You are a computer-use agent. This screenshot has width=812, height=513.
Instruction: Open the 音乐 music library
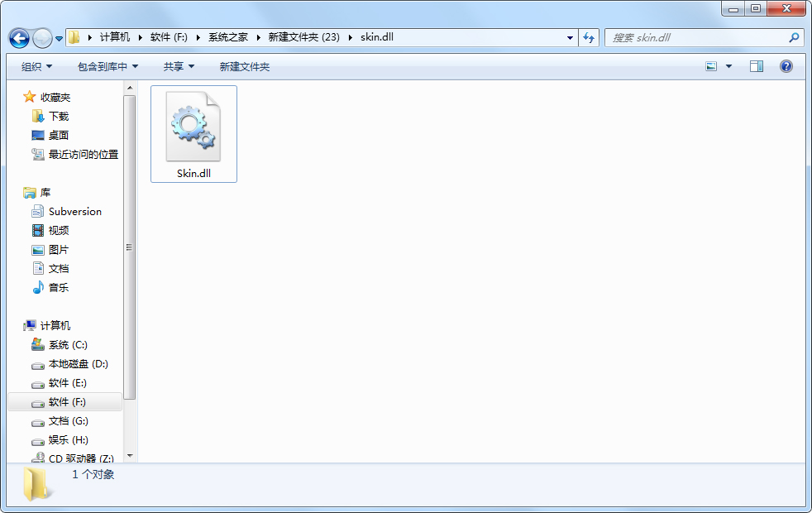(x=58, y=288)
